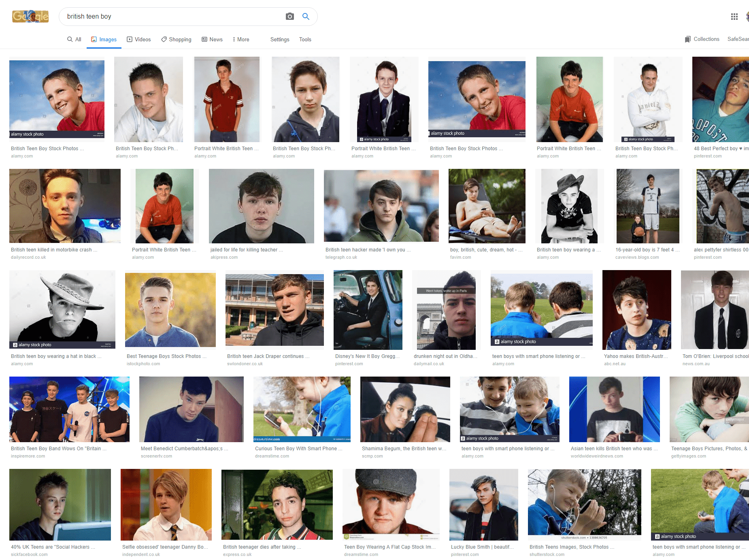Open 'British Teen Boy Band Wows' result
Viewport: 749px width, 560px height.
[59, 449]
